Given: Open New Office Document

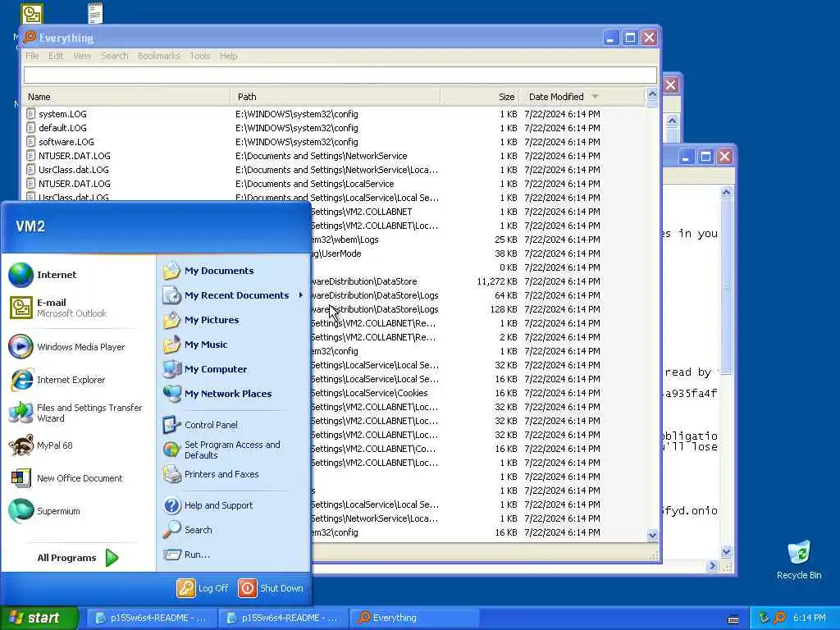Looking at the screenshot, I should [x=66, y=478].
